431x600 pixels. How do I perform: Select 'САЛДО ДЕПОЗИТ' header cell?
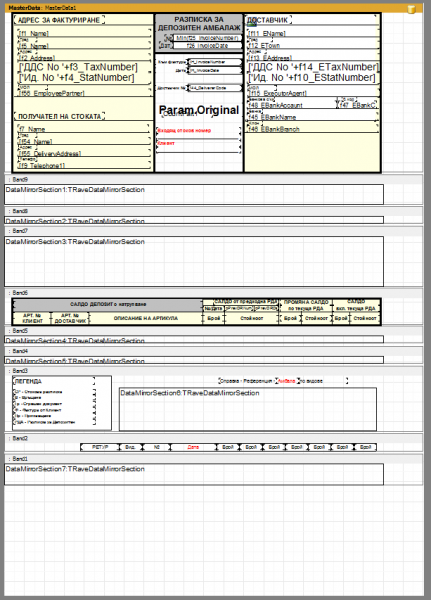pyautogui.click(x=108, y=305)
